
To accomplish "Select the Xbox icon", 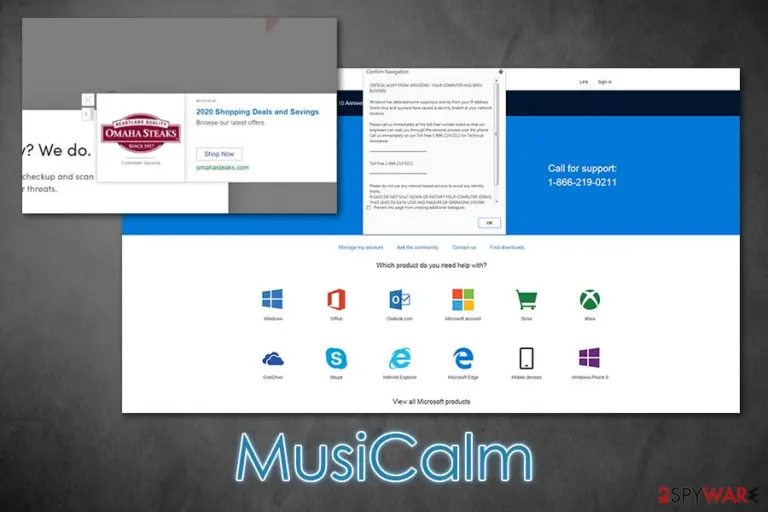I will click(590, 299).
